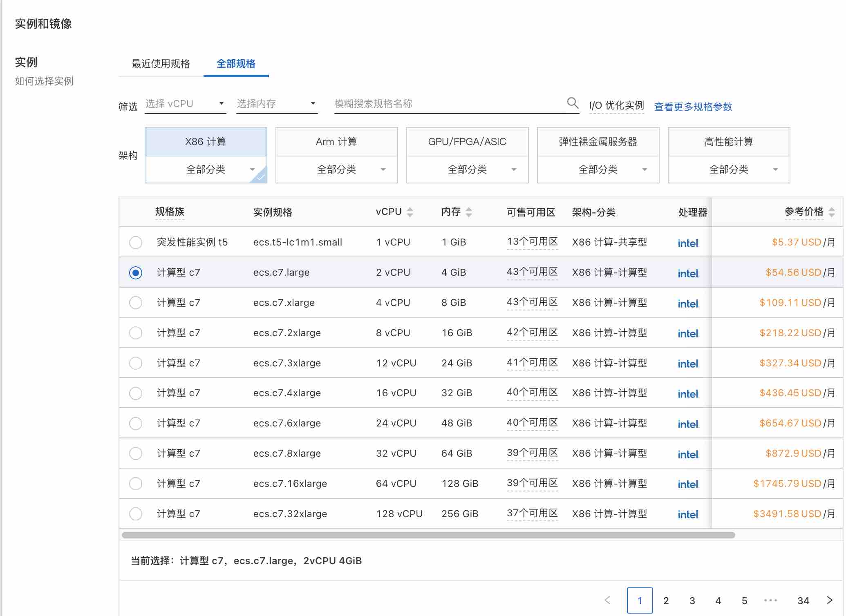Click 突发性能实例 t5 family name
The image size is (846, 616).
tap(192, 242)
